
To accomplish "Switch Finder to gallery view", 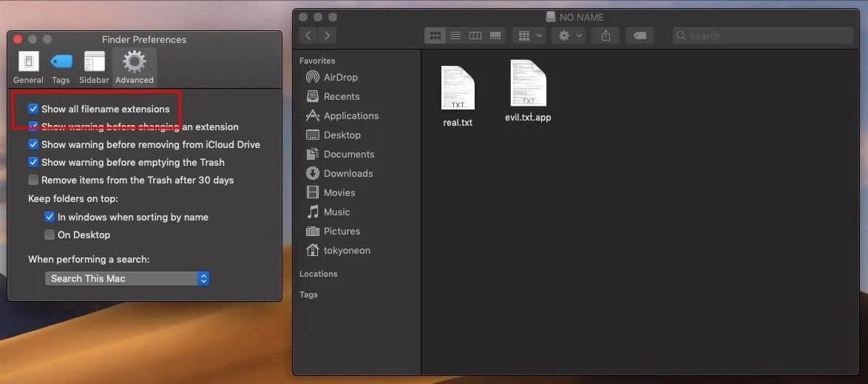I will pos(495,36).
